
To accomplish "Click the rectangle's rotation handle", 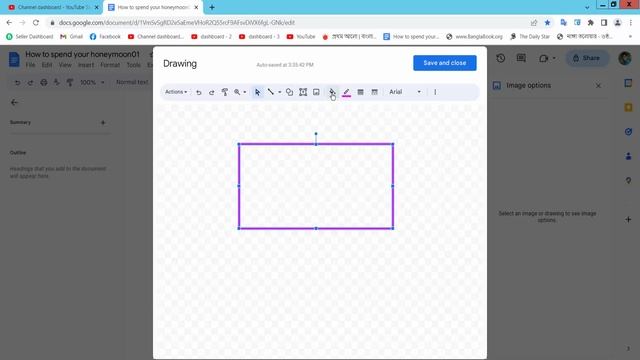I will pos(316,134).
